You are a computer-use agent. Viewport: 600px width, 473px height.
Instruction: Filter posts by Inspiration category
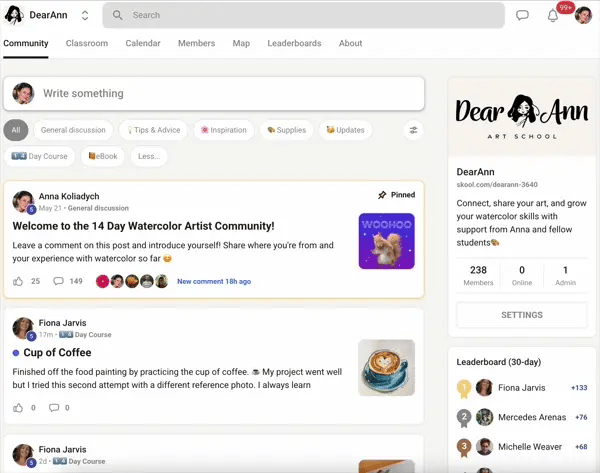(x=223, y=130)
